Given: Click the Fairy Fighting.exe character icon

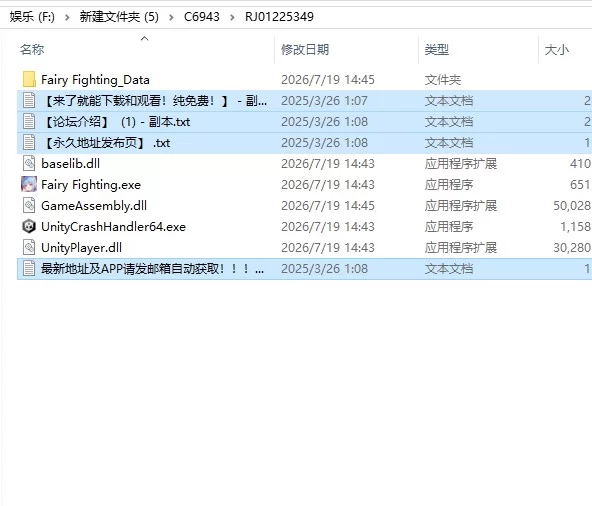Looking at the screenshot, I should [x=29, y=184].
